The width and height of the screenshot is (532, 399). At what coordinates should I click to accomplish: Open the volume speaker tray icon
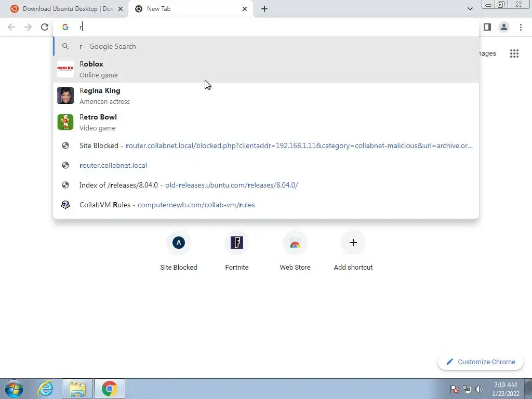point(479,389)
